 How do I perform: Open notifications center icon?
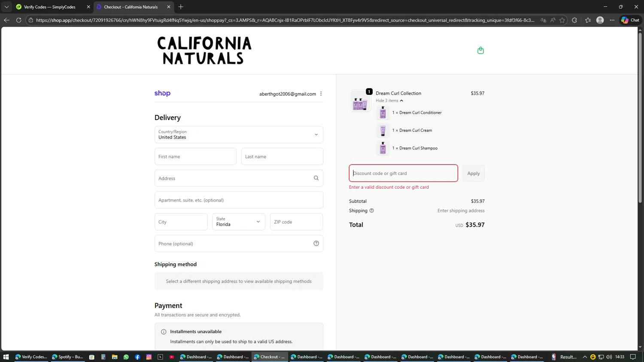tap(633, 357)
